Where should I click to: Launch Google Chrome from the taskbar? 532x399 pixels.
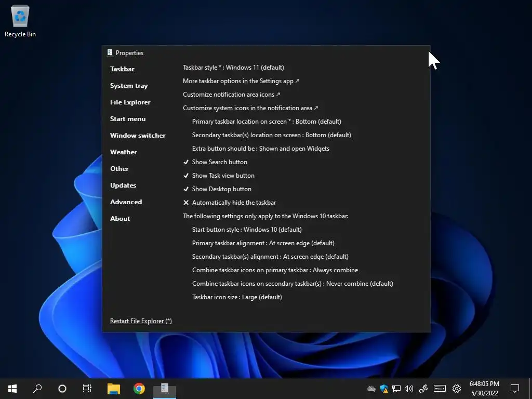pos(139,389)
